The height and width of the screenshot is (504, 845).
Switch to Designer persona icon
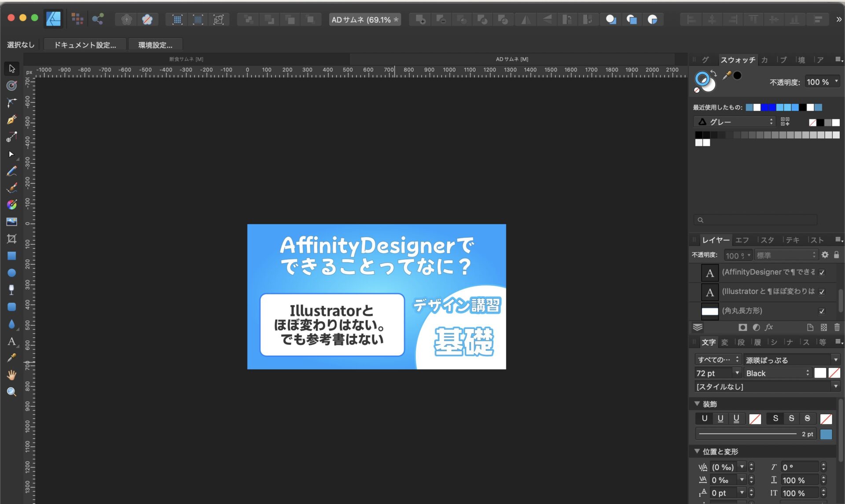tap(53, 19)
